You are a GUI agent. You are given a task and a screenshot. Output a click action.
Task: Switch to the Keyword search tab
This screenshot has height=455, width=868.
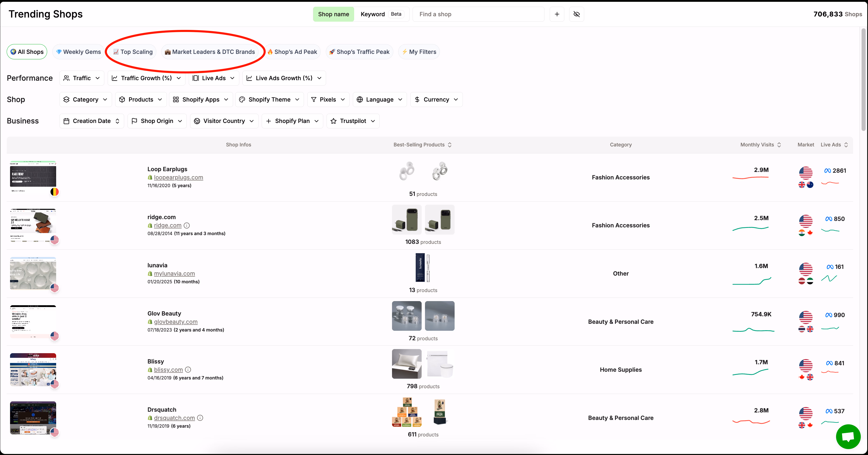pyautogui.click(x=373, y=14)
